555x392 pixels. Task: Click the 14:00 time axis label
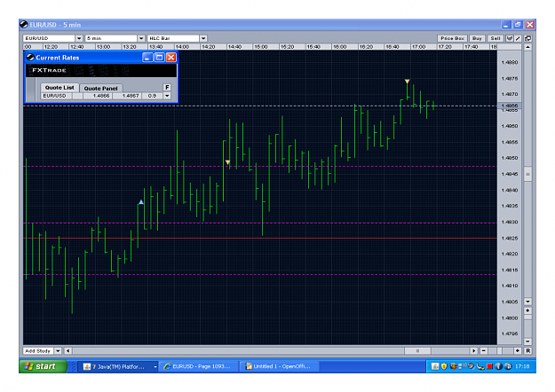182,47
